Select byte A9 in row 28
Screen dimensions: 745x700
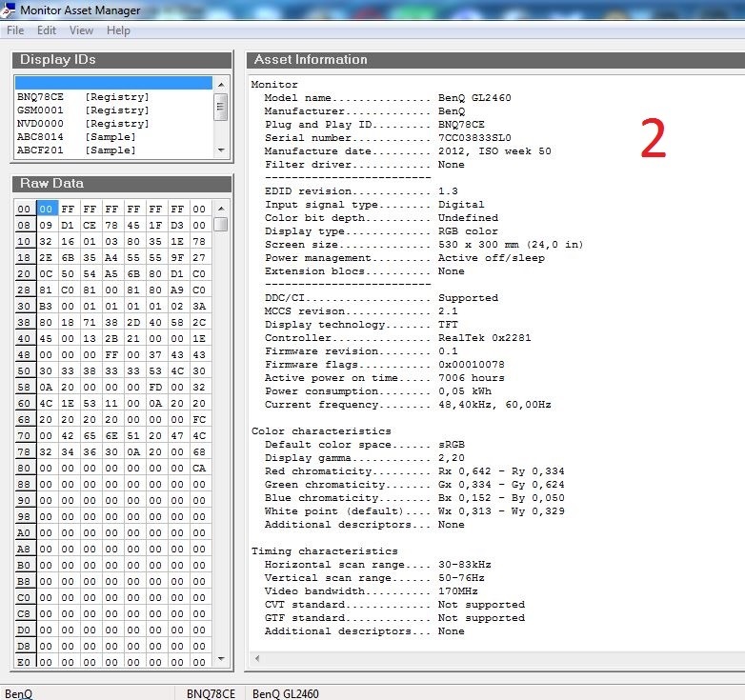click(x=177, y=290)
